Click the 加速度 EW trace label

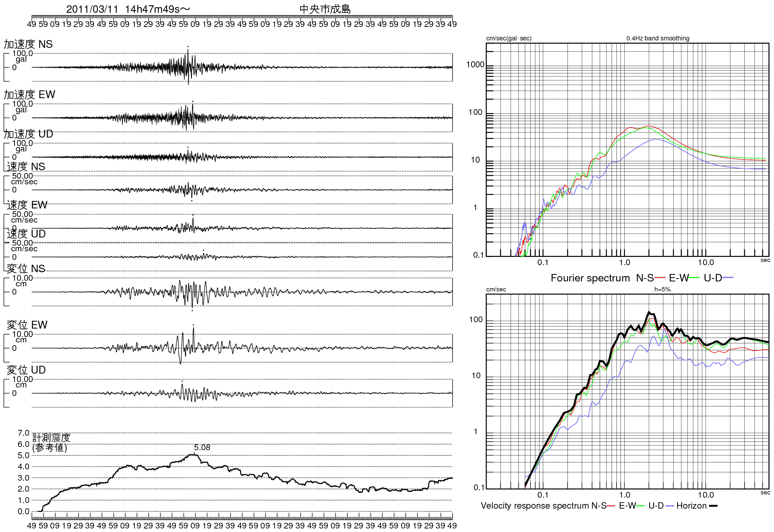[x=29, y=95]
